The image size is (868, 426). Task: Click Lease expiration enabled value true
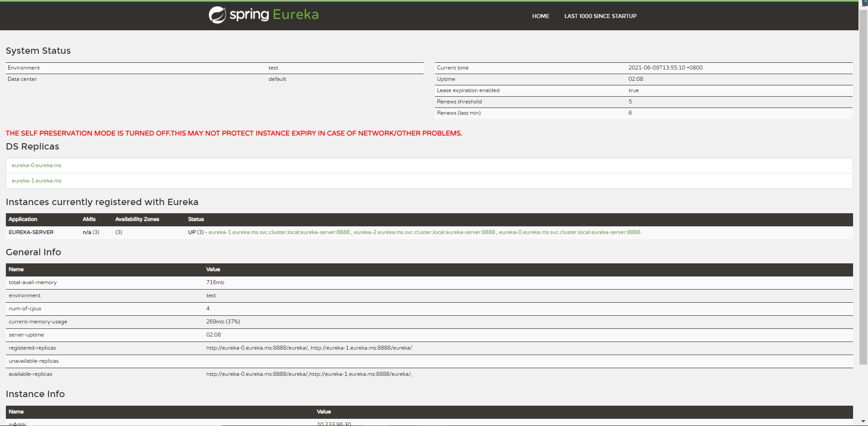point(633,90)
